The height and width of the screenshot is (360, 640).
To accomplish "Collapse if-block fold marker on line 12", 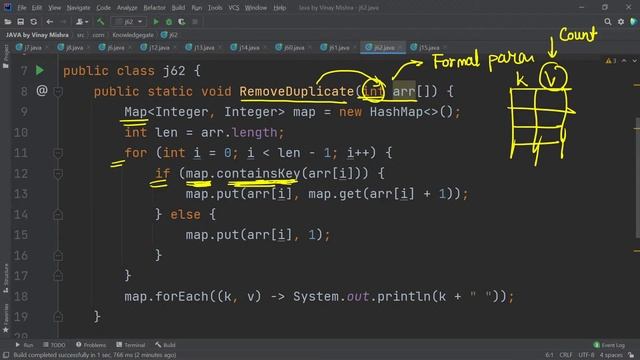I will click(58, 174).
